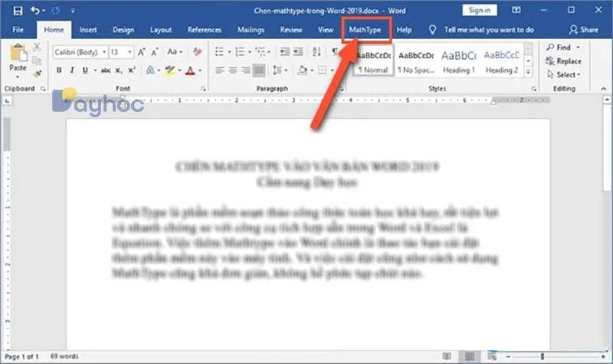The height and width of the screenshot is (364, 613).
Task: Switch to the Mailings tab
Action: (251, 30)
